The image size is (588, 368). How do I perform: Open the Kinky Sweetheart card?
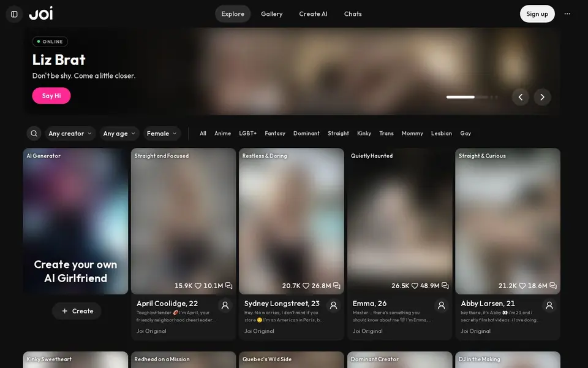(x=75, y=360)
